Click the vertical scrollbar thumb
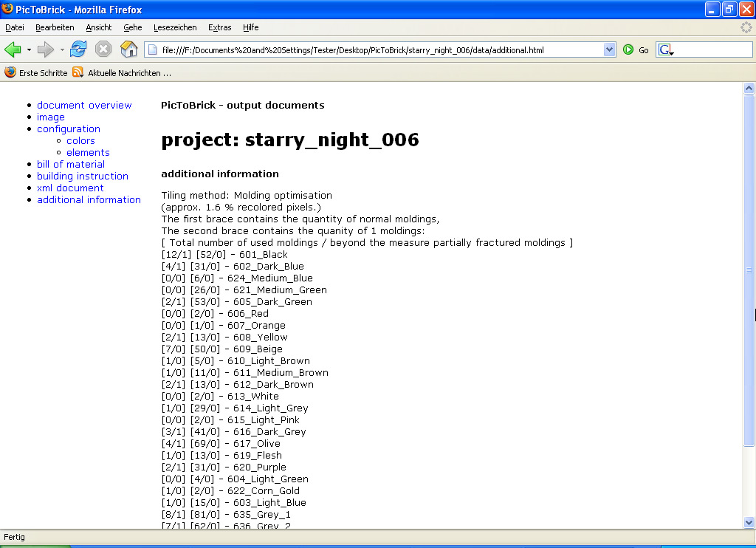This screenshot has width=756, height=548. click(x=749, y=270)
